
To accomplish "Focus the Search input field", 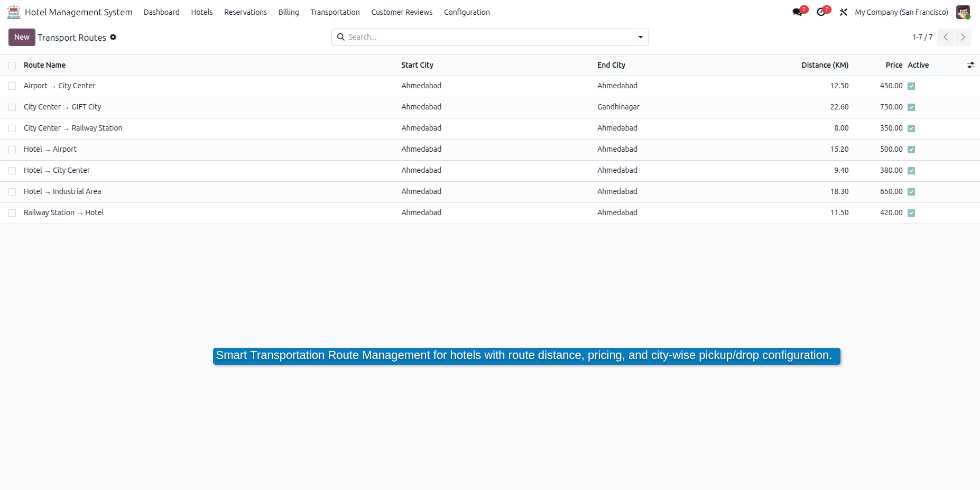I will pyautogui.click(x=489, y=37).
